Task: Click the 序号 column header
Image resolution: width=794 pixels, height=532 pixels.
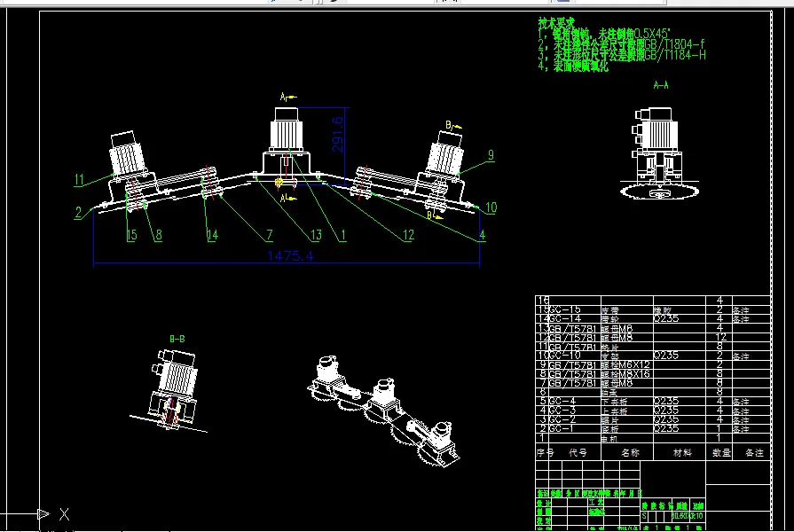Action: (545, 452)
